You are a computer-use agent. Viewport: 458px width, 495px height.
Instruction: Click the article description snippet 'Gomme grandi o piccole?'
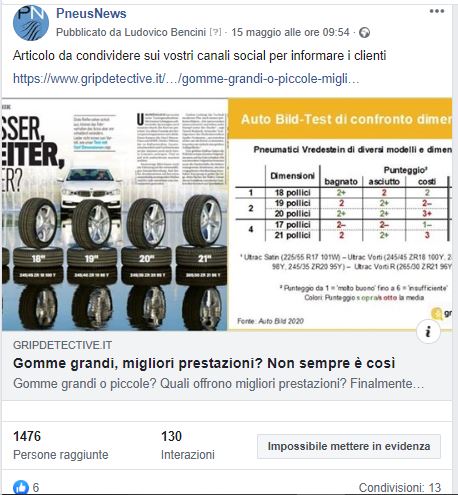(x=218, y=384)
